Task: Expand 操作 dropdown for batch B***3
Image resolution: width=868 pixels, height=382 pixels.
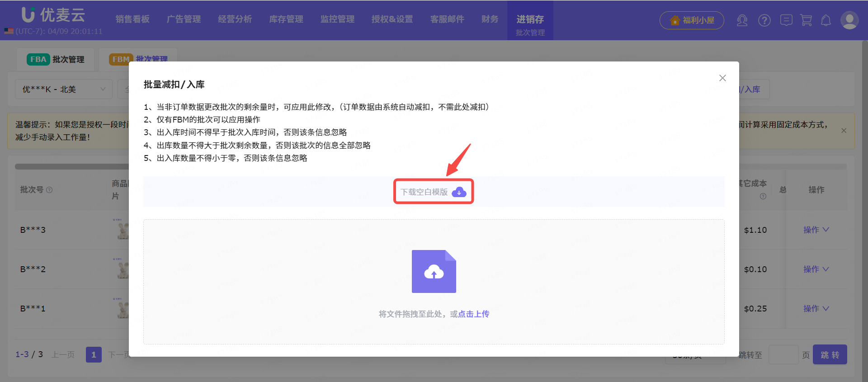Action: (816, 230)
